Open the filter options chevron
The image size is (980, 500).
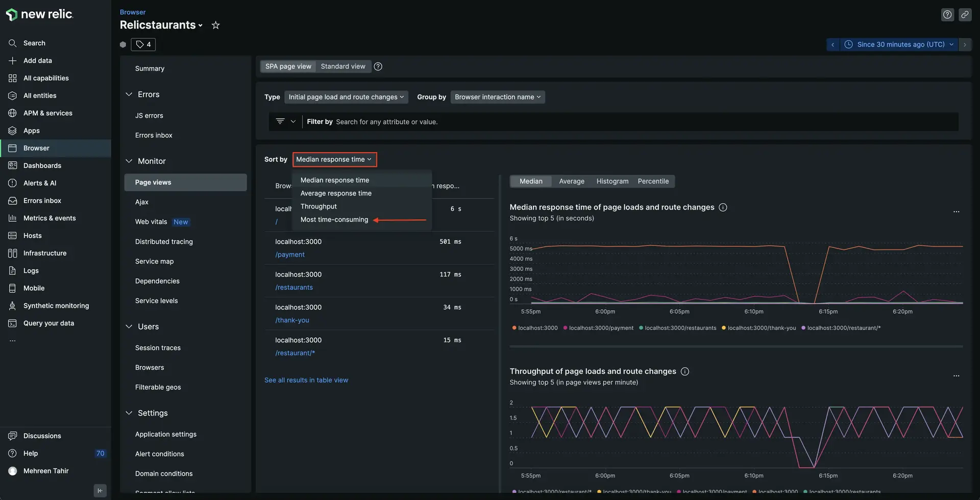click(x=293, y=121)
